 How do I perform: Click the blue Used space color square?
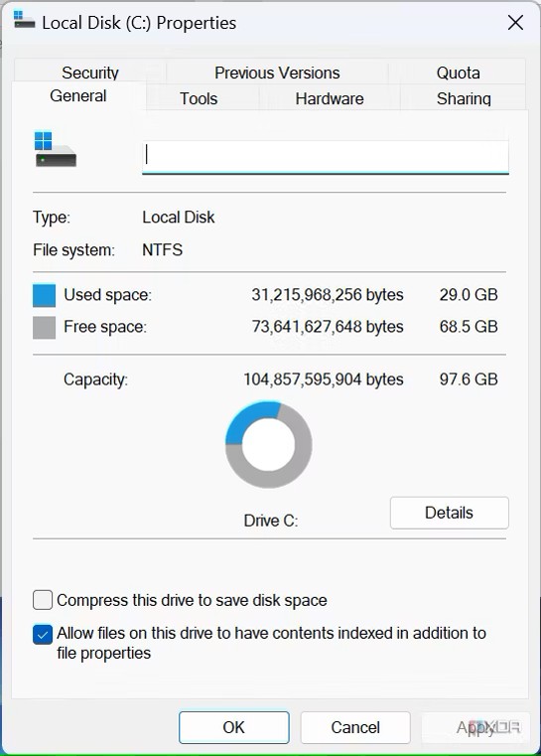pyautogui.click(x=44, y=295)
